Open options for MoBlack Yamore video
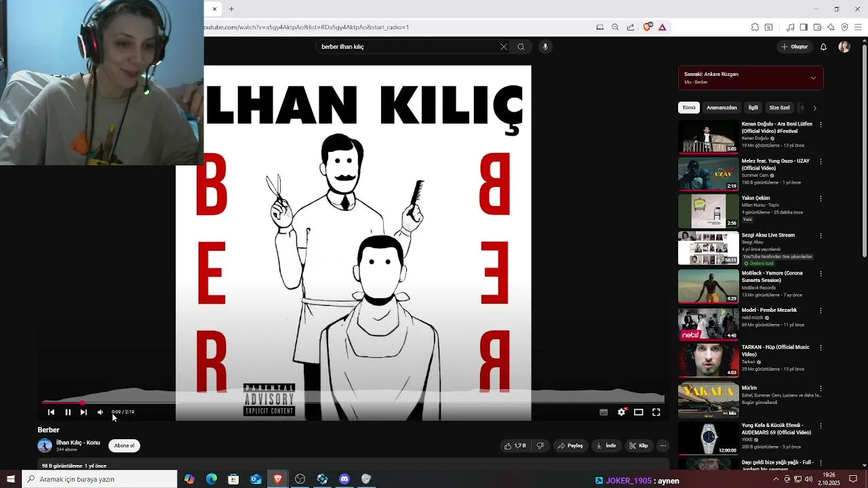 (821, 274)
